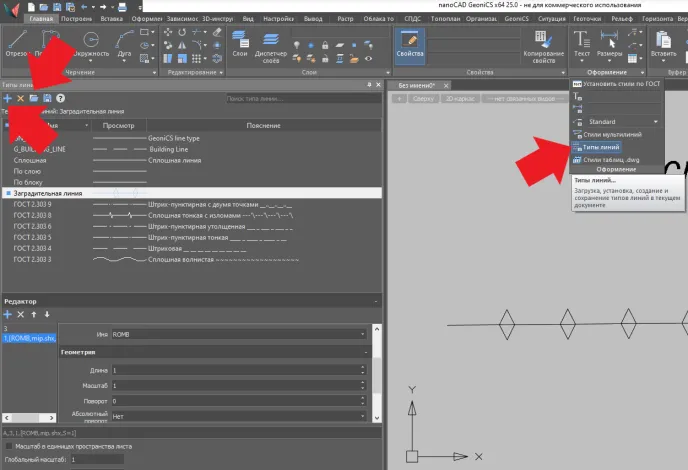
Task: Open the help icon in linetypes panel
Action: tap(61, 99)
